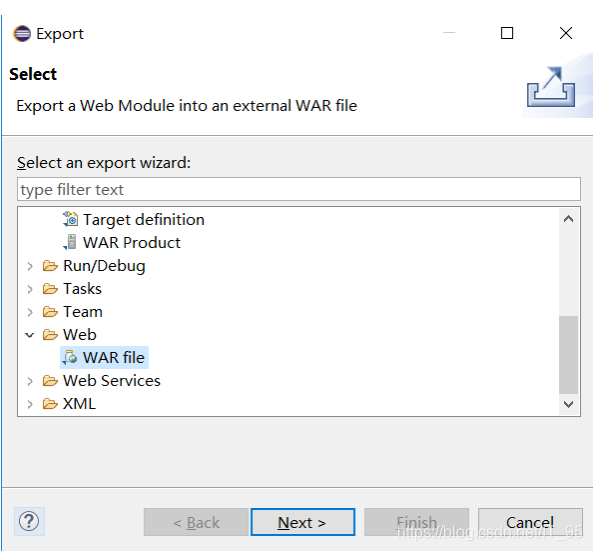
Task: Click the Web folder icon
Action: point(50,335)
